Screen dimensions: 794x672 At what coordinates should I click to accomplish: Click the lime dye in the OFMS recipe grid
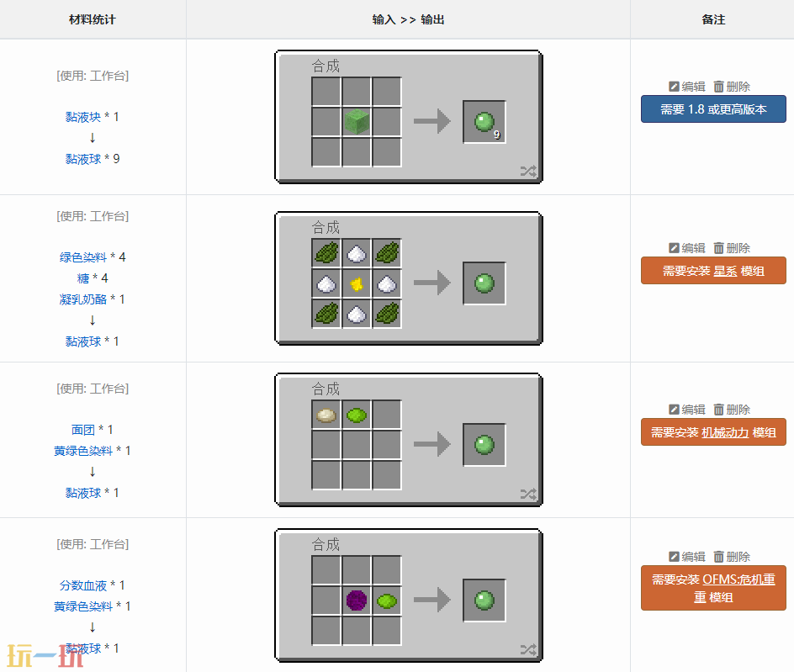point(387,601)
